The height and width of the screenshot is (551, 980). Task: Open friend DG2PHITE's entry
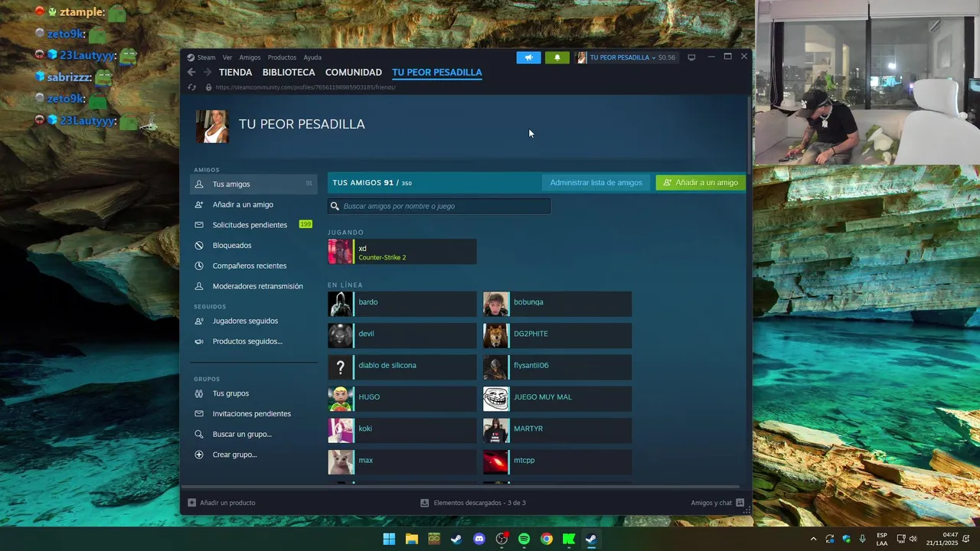coord(557,335)
